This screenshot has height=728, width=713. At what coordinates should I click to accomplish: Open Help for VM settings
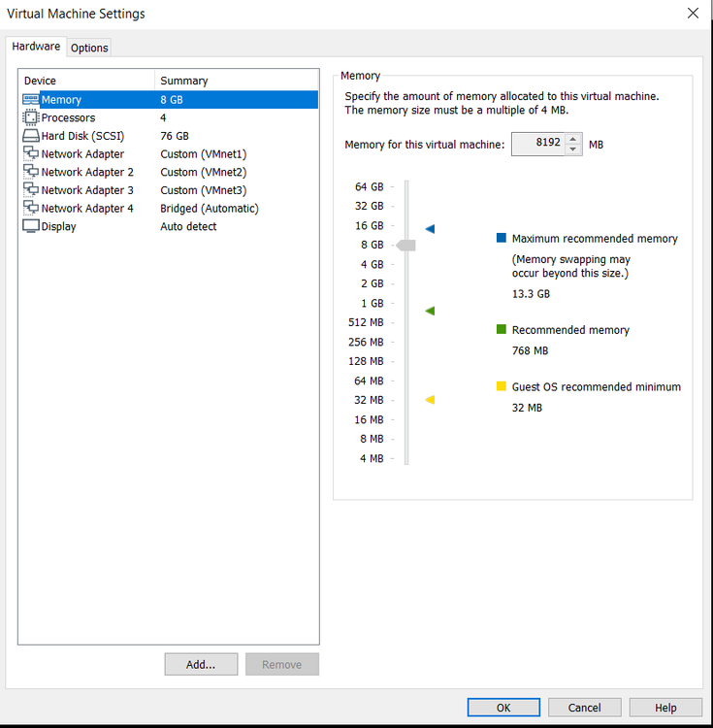coord(665,707)
